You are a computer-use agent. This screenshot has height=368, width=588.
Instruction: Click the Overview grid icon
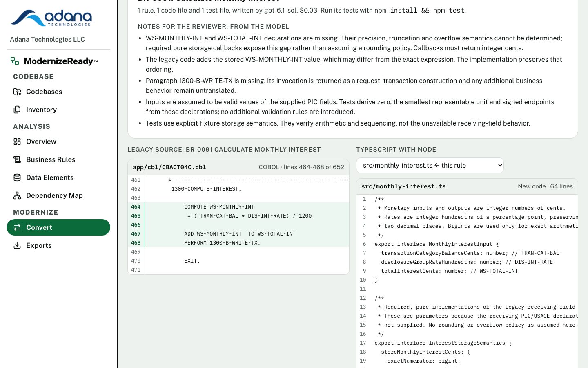[17, 141]
